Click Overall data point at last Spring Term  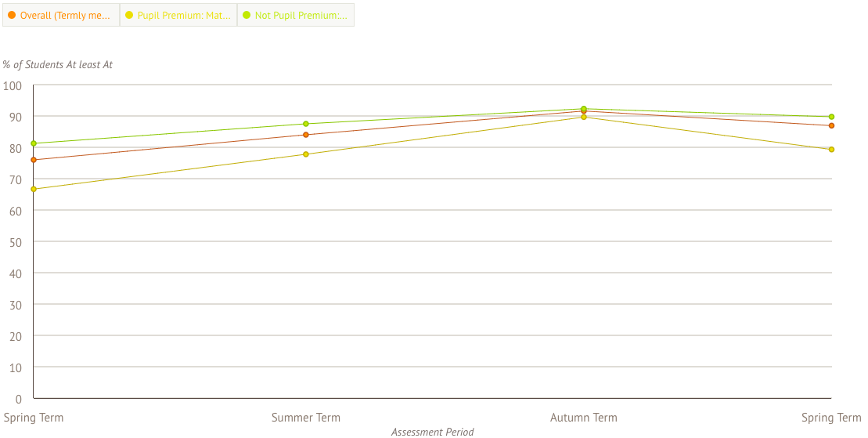pyautogui.click(x=831, y=125)
